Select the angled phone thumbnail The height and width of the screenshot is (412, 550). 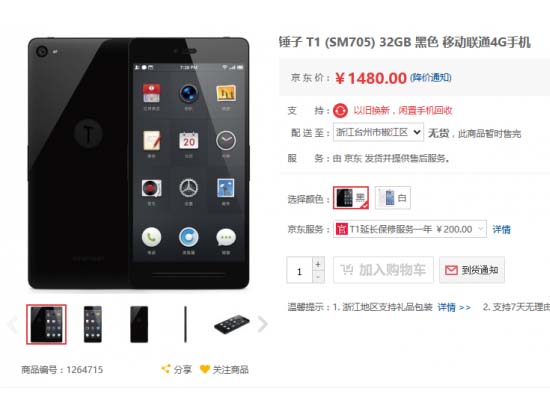coord(232,324)
